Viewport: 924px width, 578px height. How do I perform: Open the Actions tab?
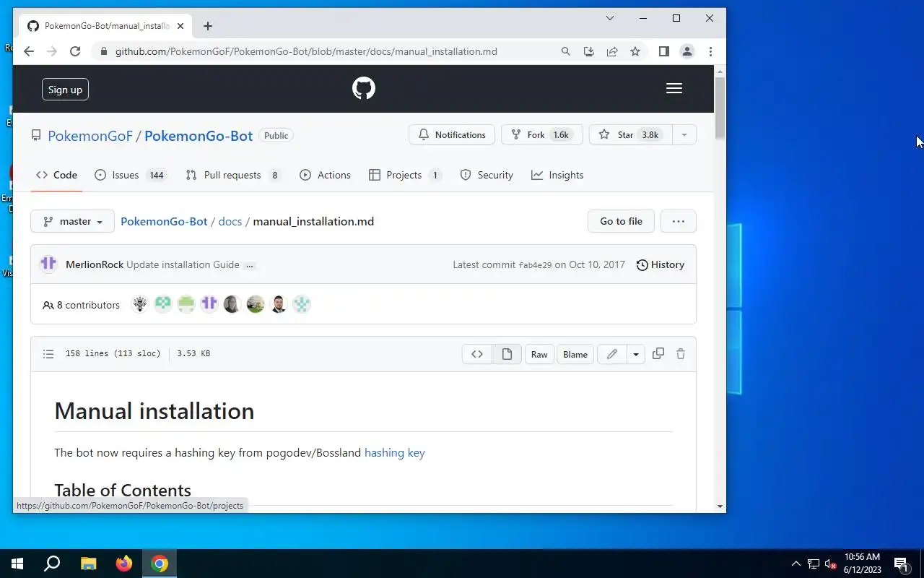click(x=325, y=175)
